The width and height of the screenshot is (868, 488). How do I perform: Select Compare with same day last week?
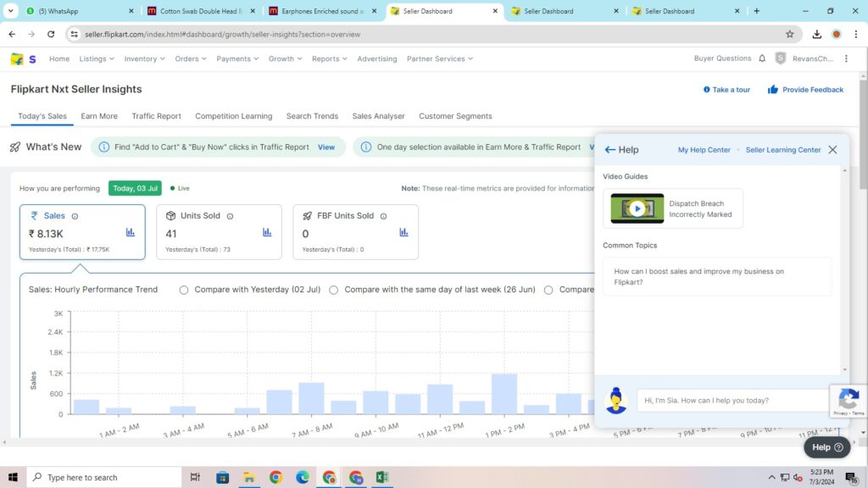point(334,290)
